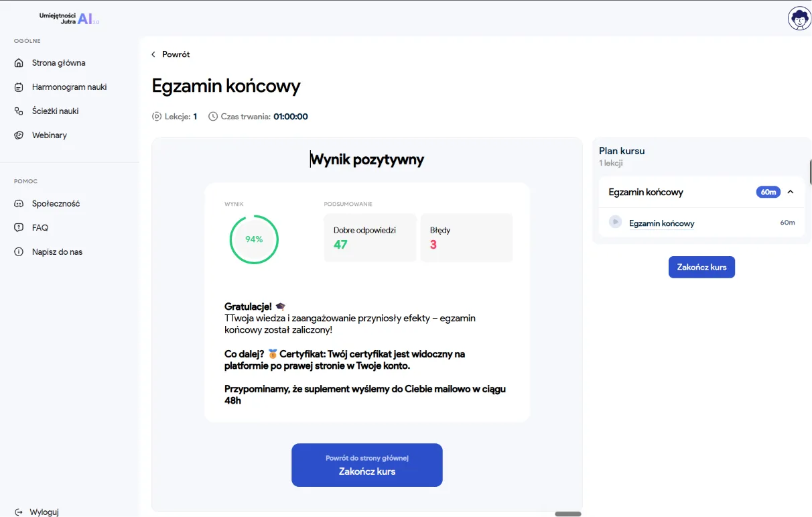Image resolution: width=812 pixels, height=517 pixels.
Task: Open the user avatar profile
Action: tap(799, 18)
